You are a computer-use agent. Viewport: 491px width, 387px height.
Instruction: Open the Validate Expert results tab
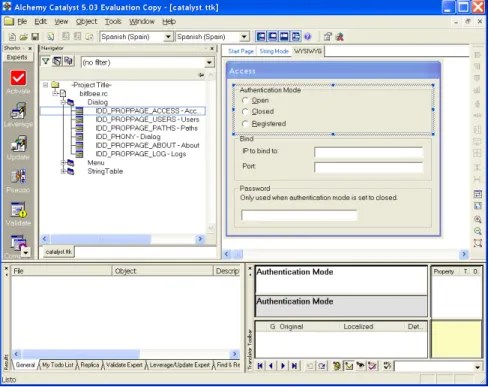pyautogui.click(x=124, y=365)
